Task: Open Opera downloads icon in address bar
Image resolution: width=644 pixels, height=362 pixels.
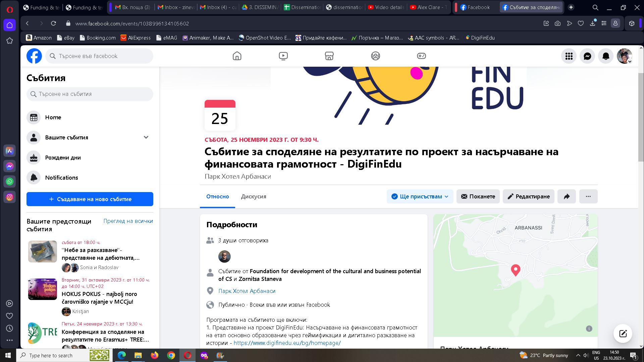Action: pyautogui.click(x=593, y=23)
